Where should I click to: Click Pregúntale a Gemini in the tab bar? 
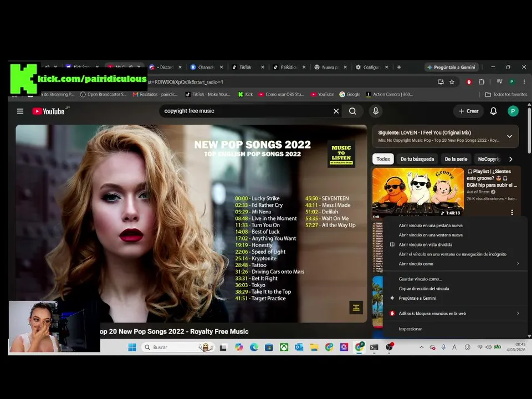tap(452, 67)
